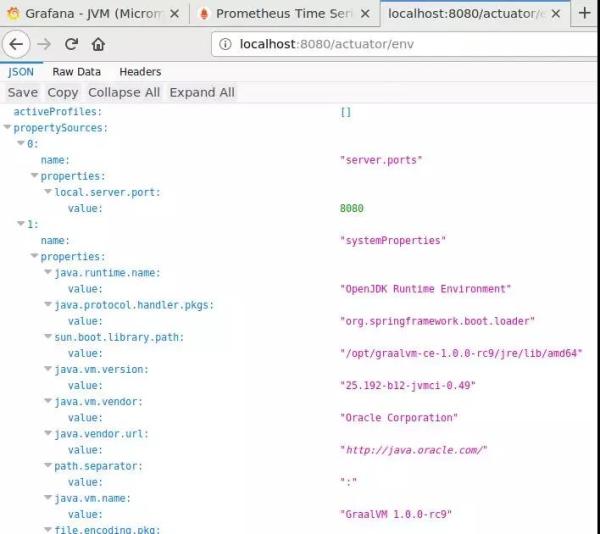Click "org.springframework.boot.loader" value

pyautogui.click(x=437, y=321)
